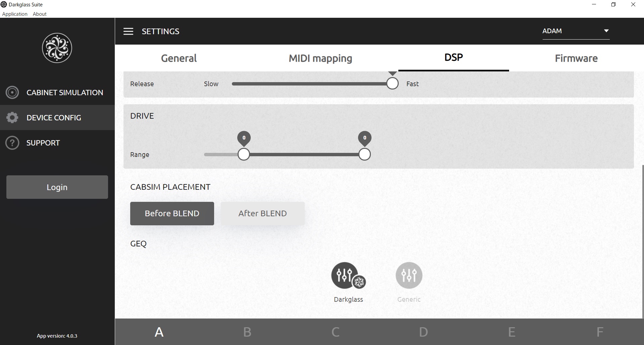
Task: Restore down the Darkglass Suite window
Action: tap(613, 4)
